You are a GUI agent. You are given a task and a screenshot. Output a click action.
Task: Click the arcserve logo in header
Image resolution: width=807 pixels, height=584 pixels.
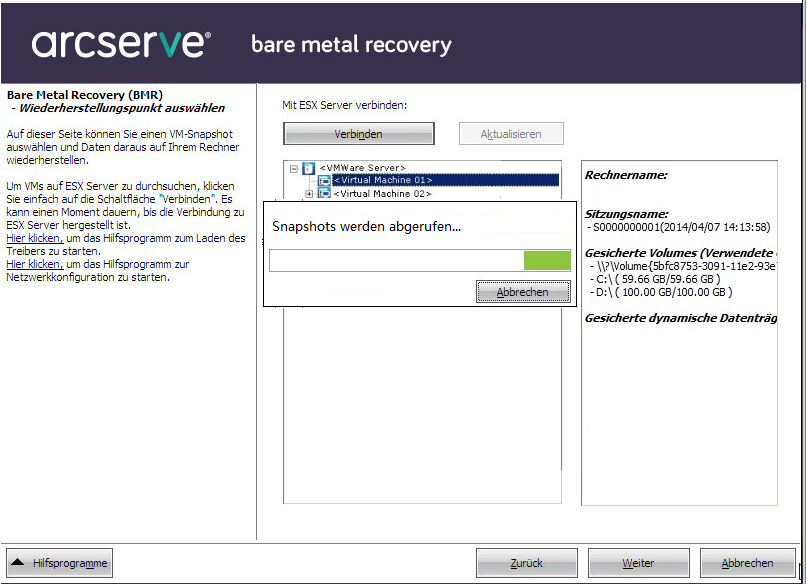click(121, 44)
